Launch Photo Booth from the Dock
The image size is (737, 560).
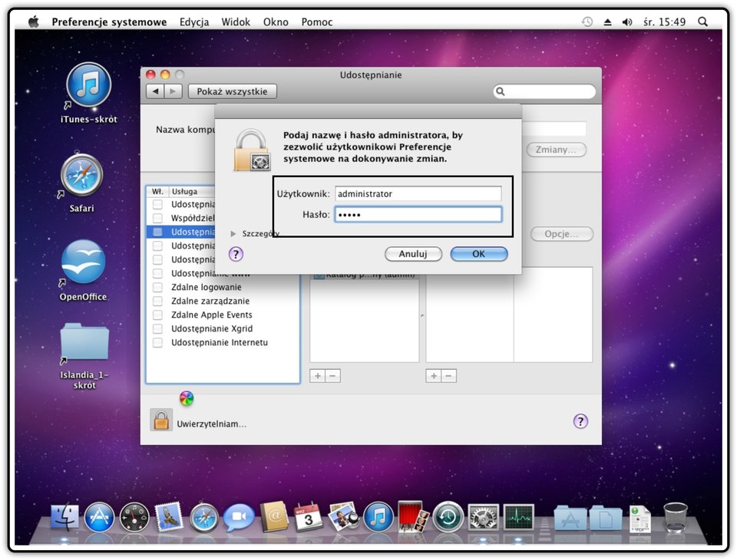click(x=413, y=517)
